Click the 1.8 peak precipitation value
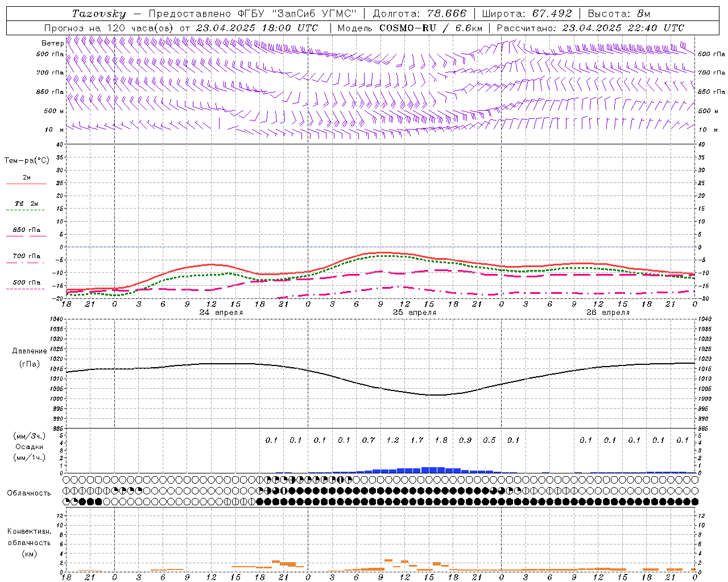728x582 pixels. [441, 440]
